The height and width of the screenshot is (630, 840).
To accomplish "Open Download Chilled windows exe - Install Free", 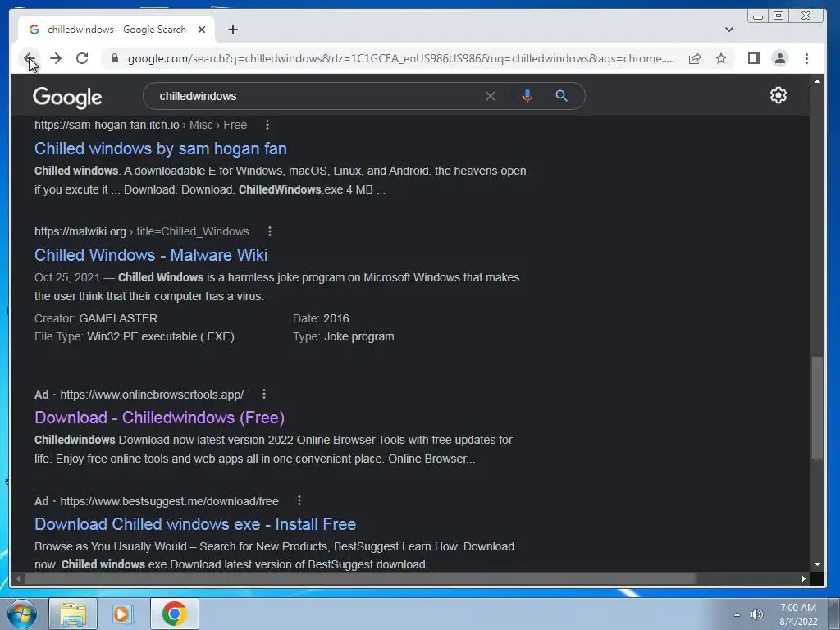I will 195,524.
